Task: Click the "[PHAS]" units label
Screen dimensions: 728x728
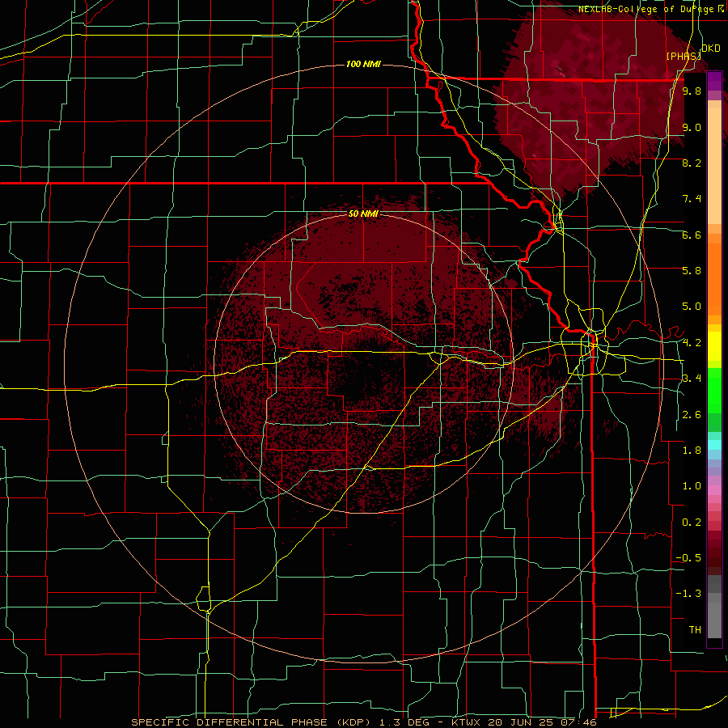Action: 683,57
